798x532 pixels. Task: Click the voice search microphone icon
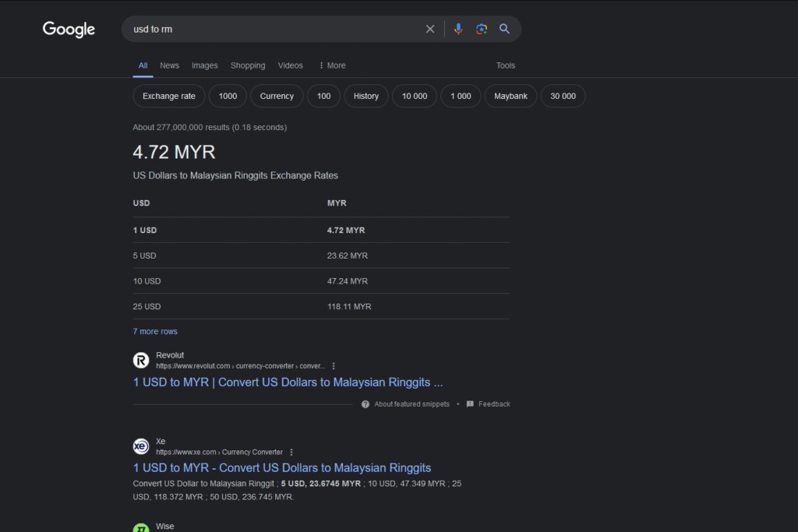458,29
